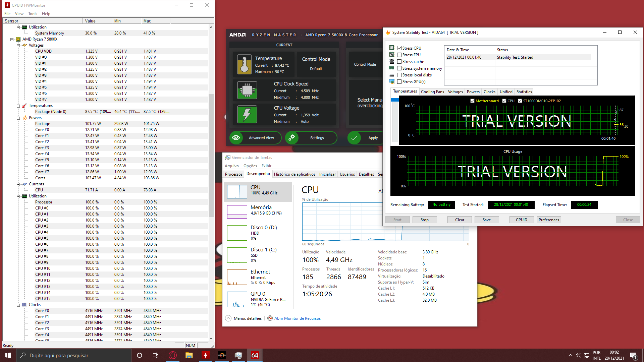644x362 pixels.
Task: Open the Opera browser taskbar icon
Action: point(173,355)
